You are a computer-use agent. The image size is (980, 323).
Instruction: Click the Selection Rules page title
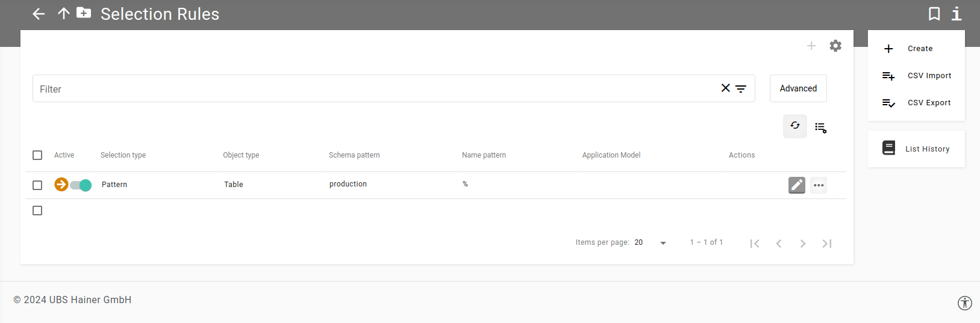(x=160, y=14)
